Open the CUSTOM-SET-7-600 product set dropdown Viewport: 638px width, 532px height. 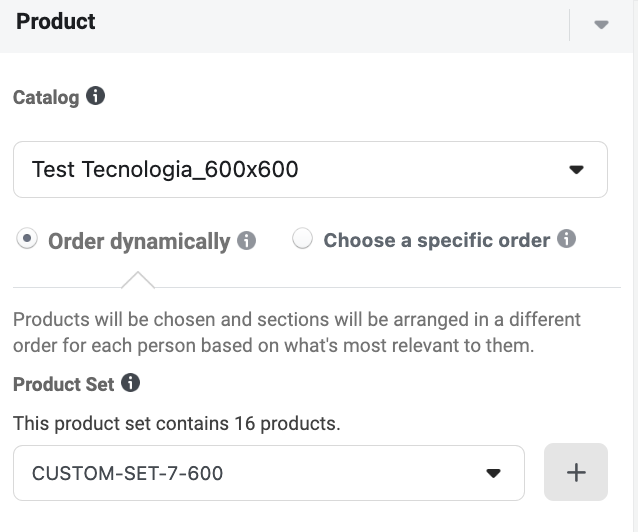pos(269,473)
